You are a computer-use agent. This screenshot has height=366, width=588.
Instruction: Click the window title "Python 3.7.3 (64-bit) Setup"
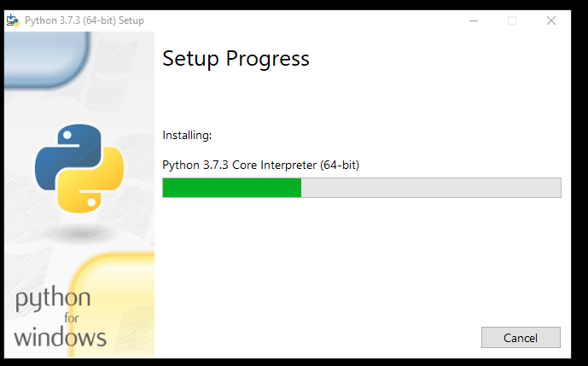[x=84, y=20]
